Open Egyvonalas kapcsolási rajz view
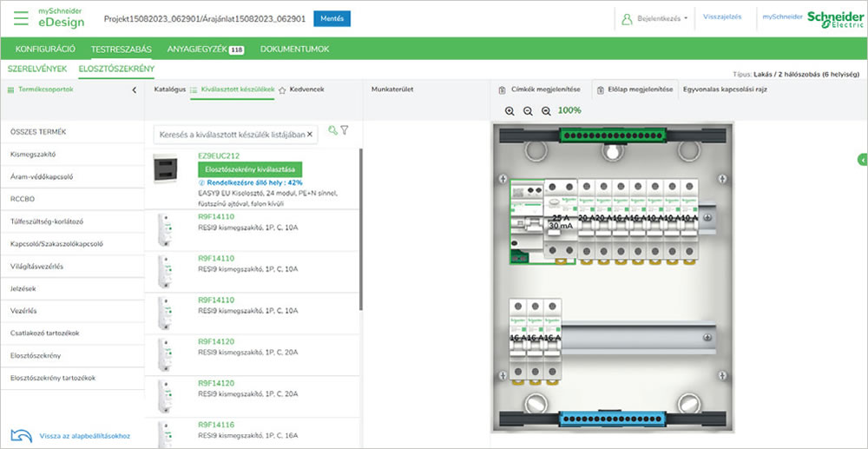This screenshot has width=868, height=449. coord(725,89)
